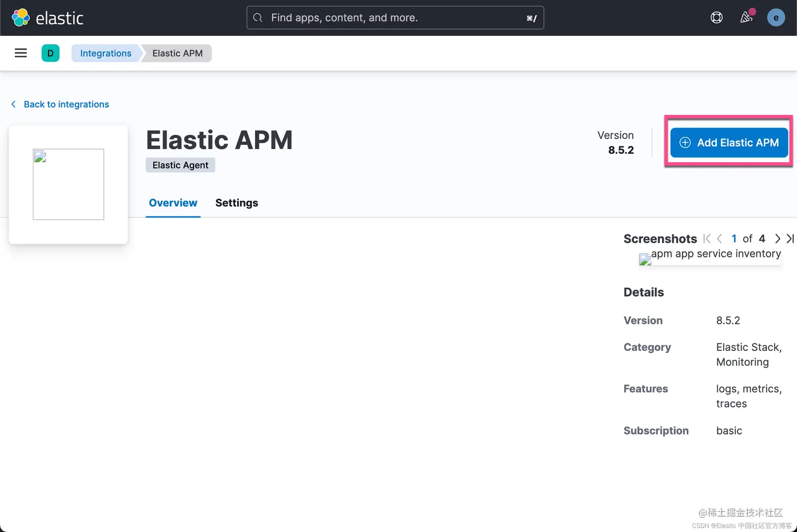797x532 pixels.
Task: Switch to the Overview tab
Action: pos(173,203)
